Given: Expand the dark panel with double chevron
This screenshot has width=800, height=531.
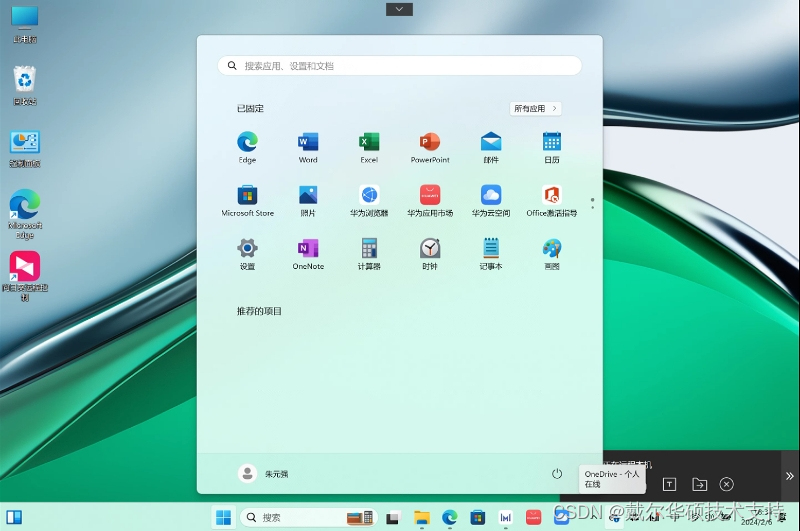Looking at the screenshot, I should tap(790, 476).
